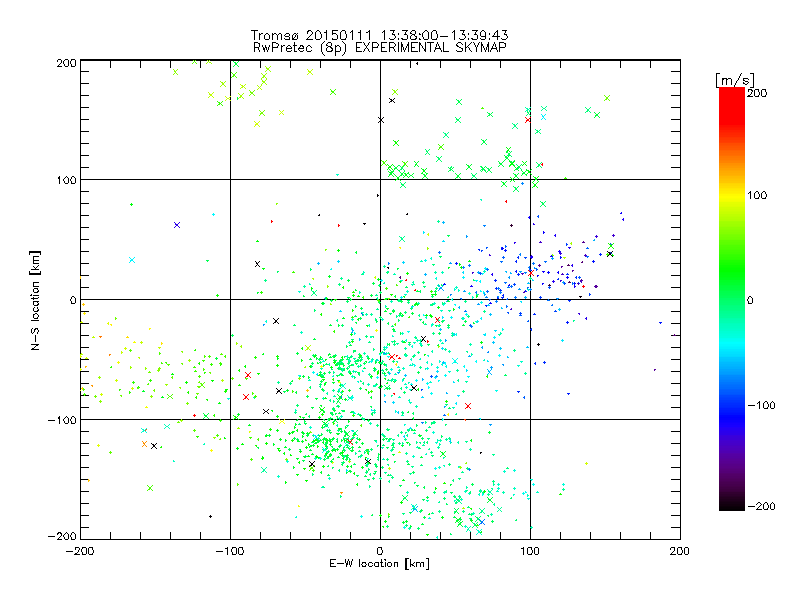Screen dimensions: 800x600
Task: Click the colorbar tick label 200
Action: 757,93
